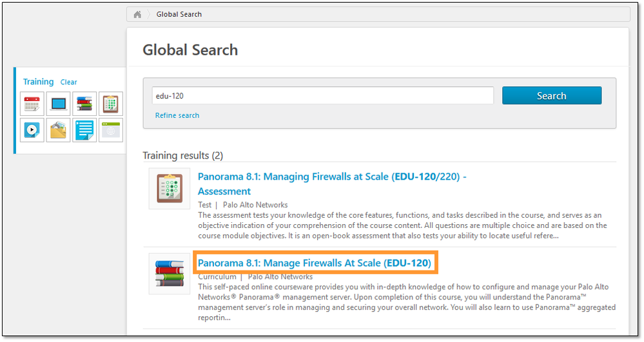The width and height of the screenshot is (644, 342).
Task: Filter training by laptop online class icon
Action: coord(59,104)
